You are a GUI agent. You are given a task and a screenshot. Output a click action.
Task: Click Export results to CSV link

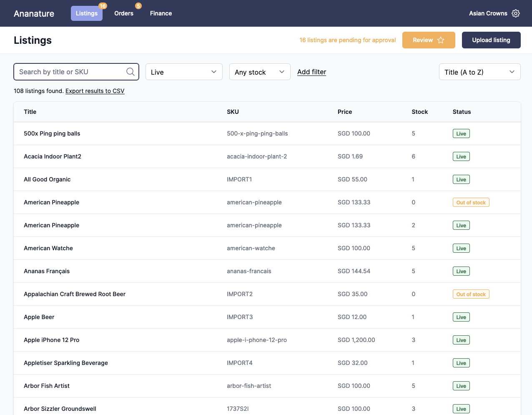95,91
